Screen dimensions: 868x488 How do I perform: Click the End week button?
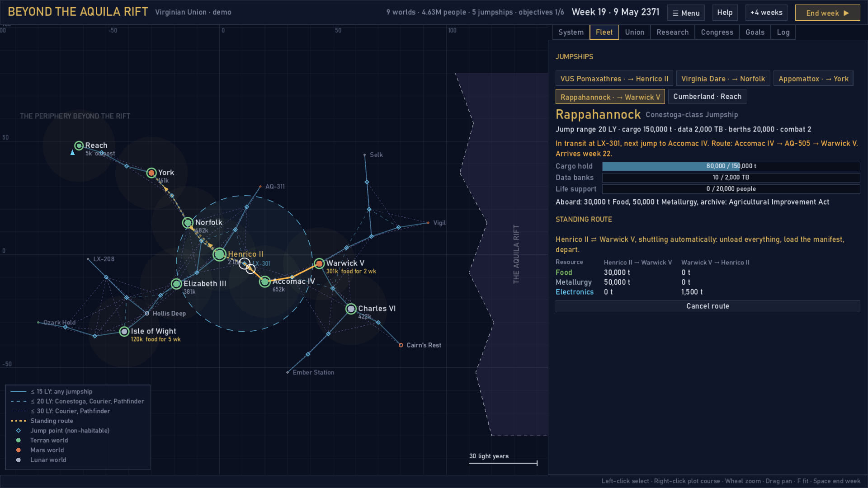pyautogui.click(x=827, y=13)
